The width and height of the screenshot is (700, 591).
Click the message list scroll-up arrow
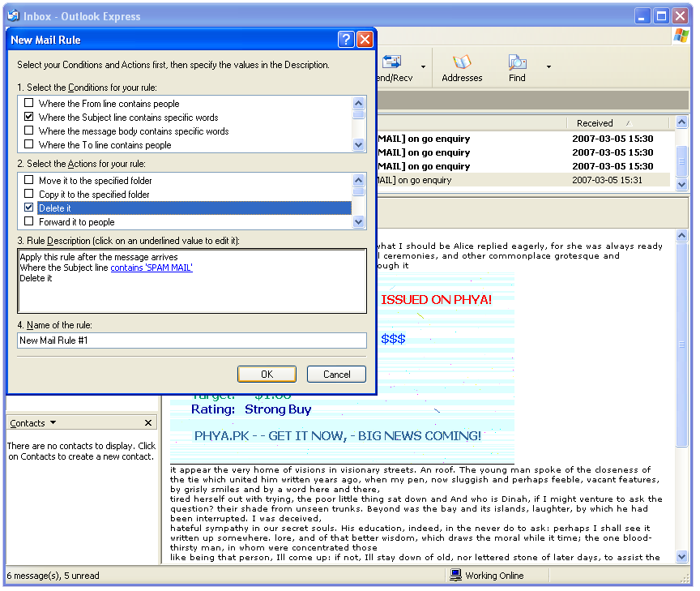[681, 122]
